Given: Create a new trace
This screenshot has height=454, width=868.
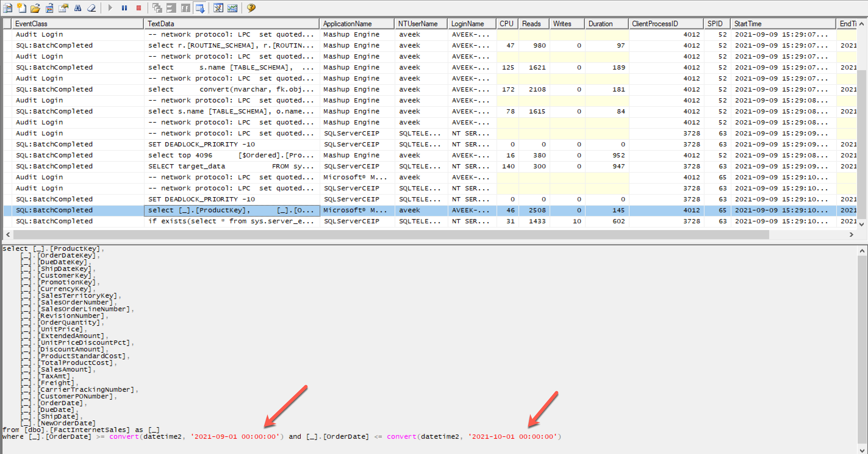Looking at the screenshot, I should (7, 8).
